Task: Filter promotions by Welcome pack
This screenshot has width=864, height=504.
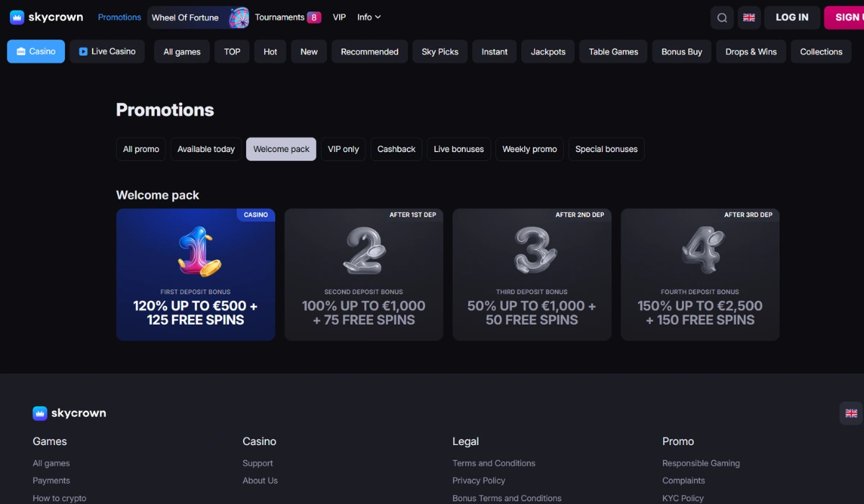Action: 281,149
